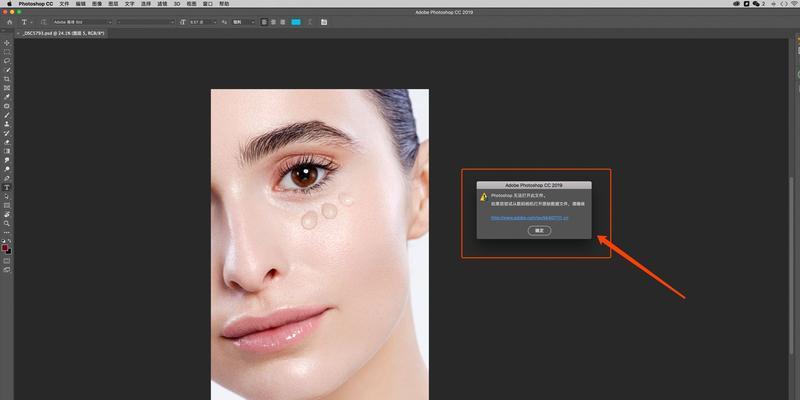The image size is (800, 400).
Task: Toggle text orientation in options bar
Action: click(43, 22)
